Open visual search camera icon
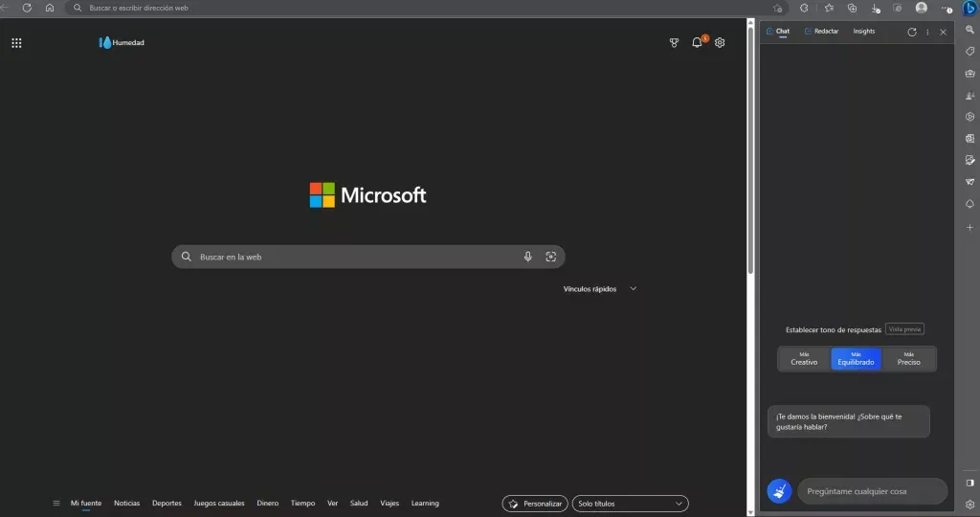This screenshot has height=517, width=980. 550,257
